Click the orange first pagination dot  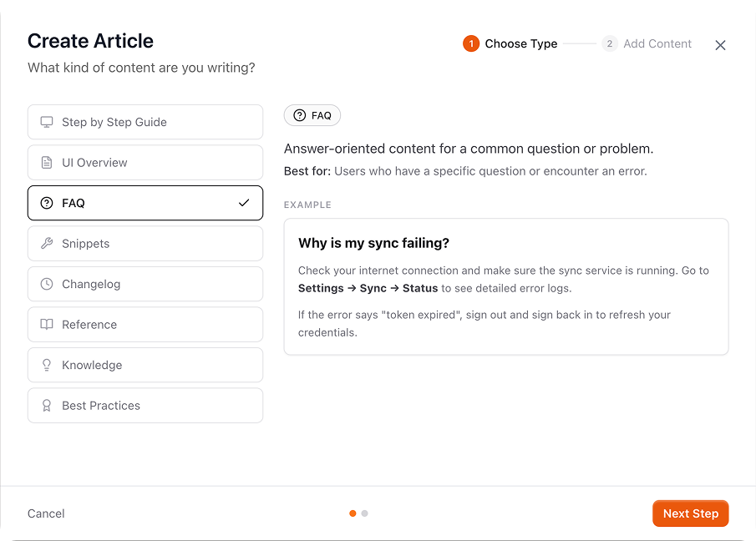[x=353, y=513]
